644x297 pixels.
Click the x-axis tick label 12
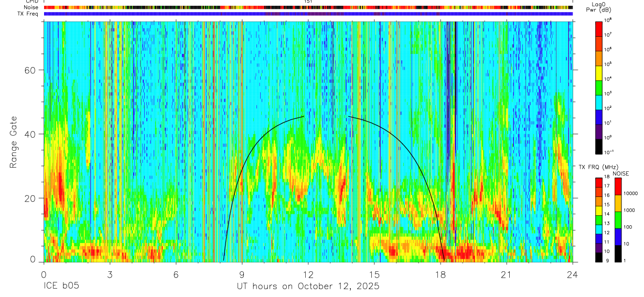[308, 274]
